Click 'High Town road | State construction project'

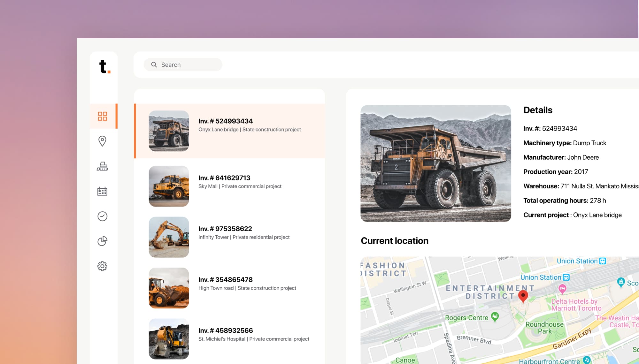247,288
